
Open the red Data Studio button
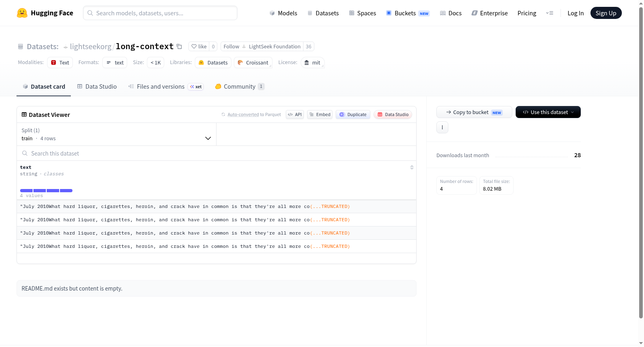click(393, 114)
